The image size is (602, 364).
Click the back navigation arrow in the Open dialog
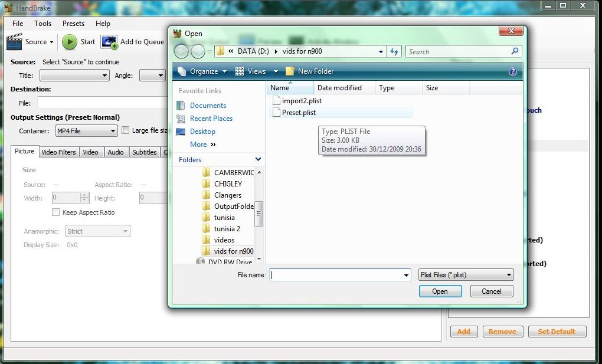coord(181,51)
